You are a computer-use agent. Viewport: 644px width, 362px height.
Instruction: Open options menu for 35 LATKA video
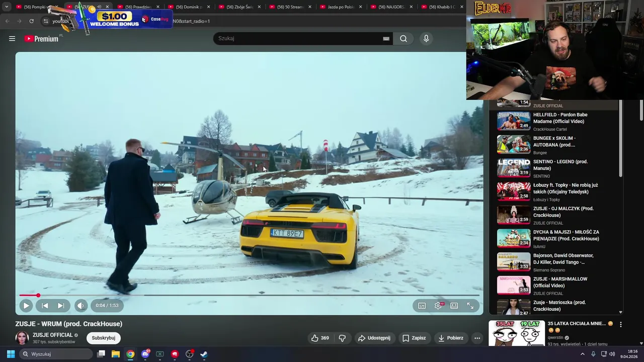[620, 325]
